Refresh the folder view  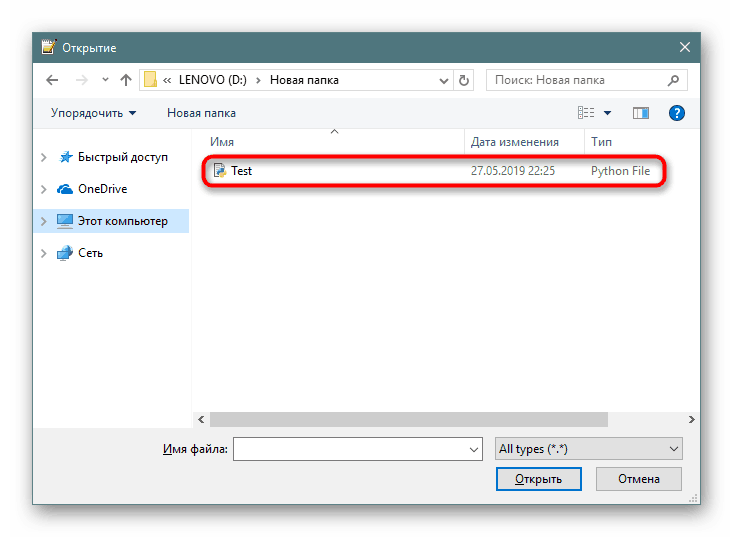pyautogui.click(x=463, y=80)
